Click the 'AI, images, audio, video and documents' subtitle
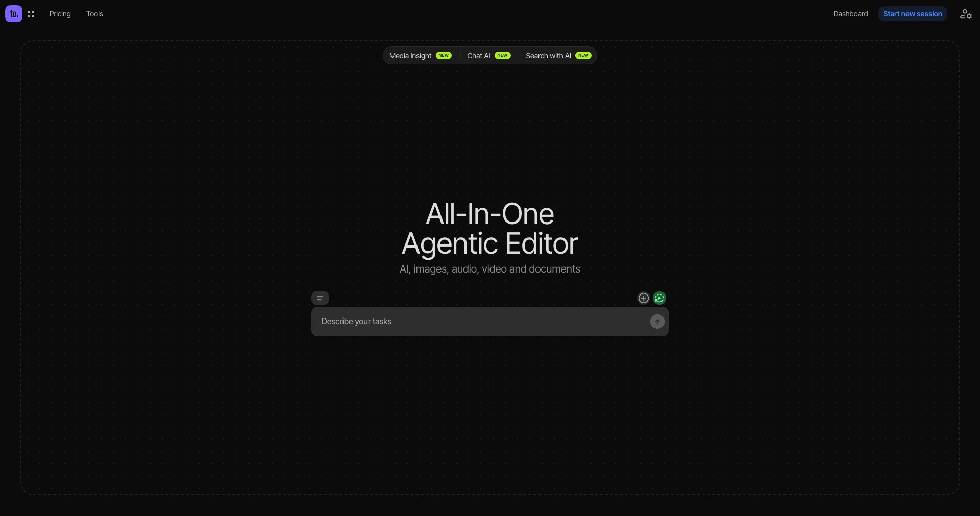 [490, 269]
